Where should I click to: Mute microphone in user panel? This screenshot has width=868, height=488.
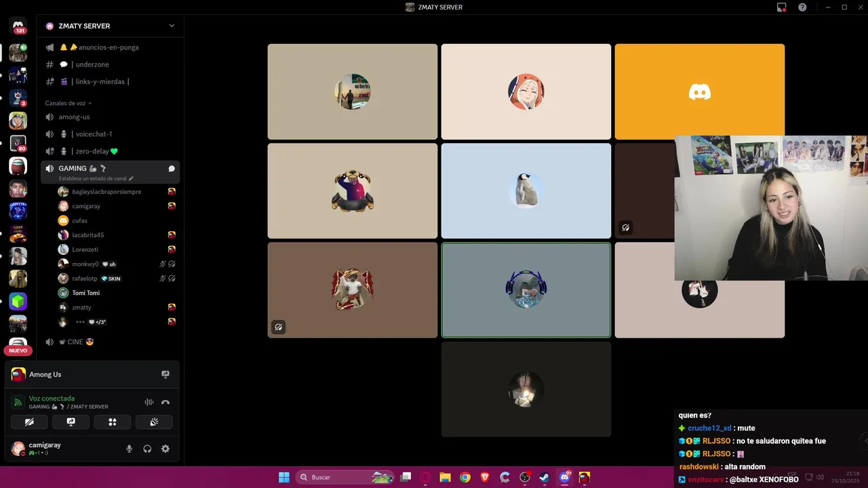[129, 449]
